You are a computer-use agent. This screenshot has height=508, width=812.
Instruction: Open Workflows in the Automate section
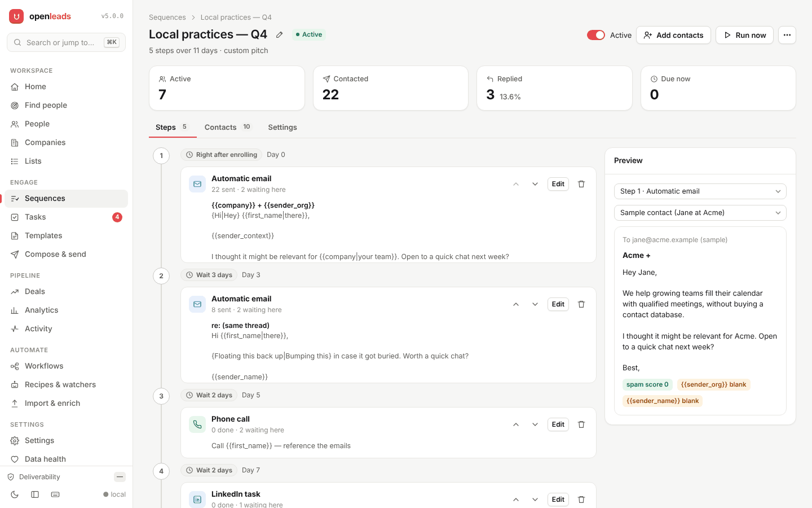pos(67,366)
